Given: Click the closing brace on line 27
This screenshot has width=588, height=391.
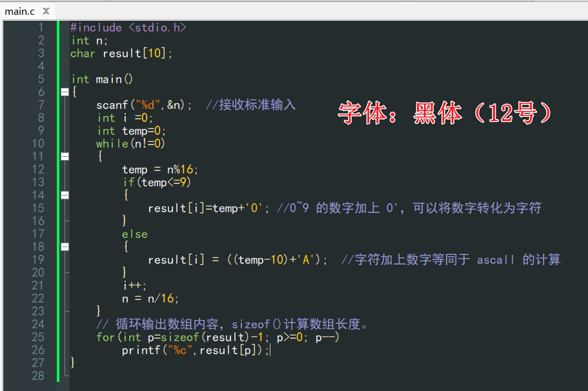Looking at the screenshot, I should coord(73,363).
